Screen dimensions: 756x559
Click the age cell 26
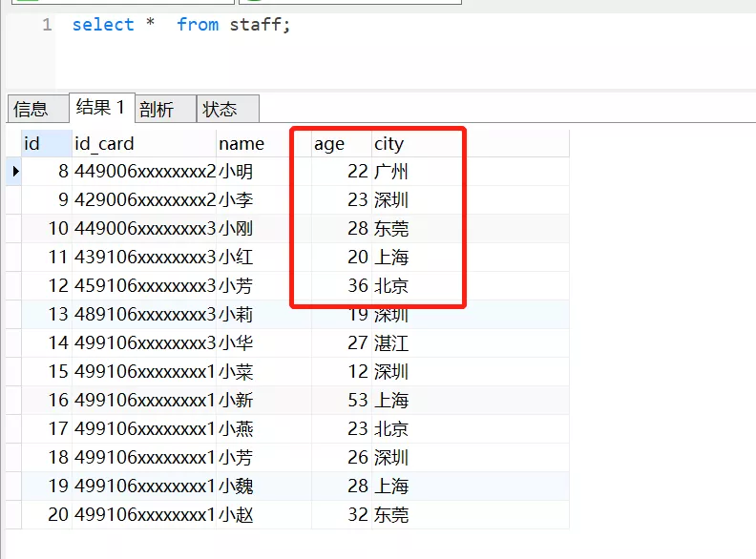click(x=342, y=457)
